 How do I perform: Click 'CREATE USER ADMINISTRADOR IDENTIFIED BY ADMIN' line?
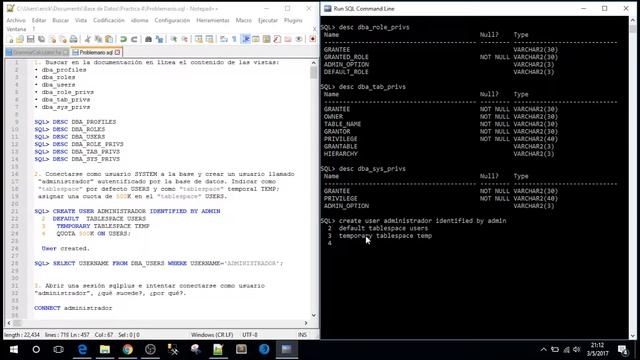pos(127,211)
